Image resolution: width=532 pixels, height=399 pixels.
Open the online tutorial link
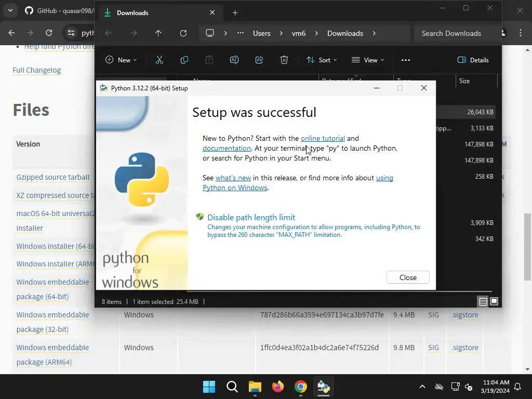(323, 138)
